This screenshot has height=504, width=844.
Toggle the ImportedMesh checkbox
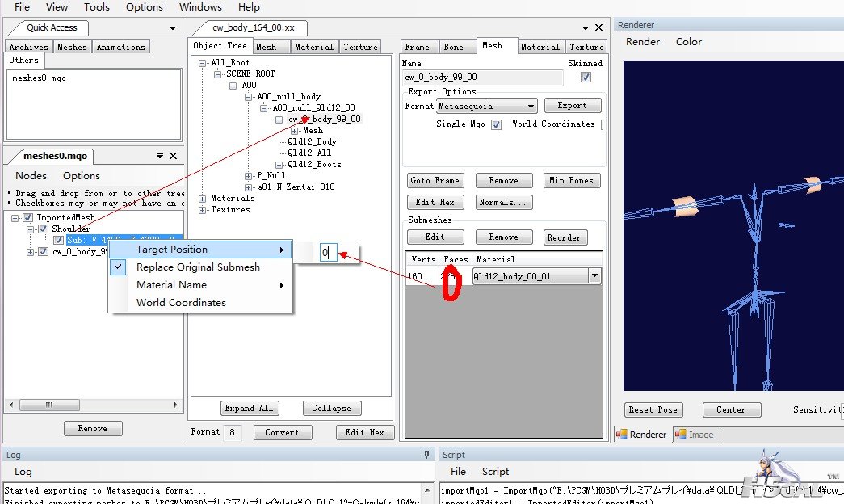(28, 217)
